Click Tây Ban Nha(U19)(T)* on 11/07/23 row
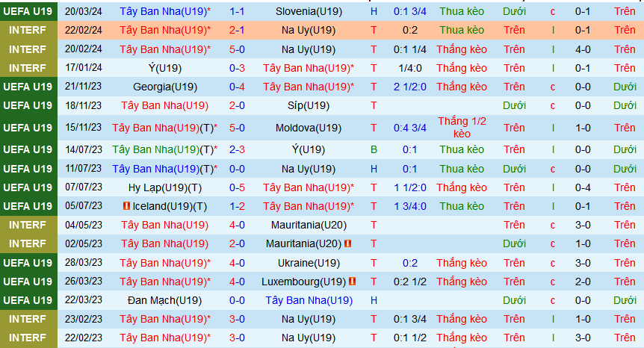Viewport: 644px width, 348px height. (x=164, y=169)
